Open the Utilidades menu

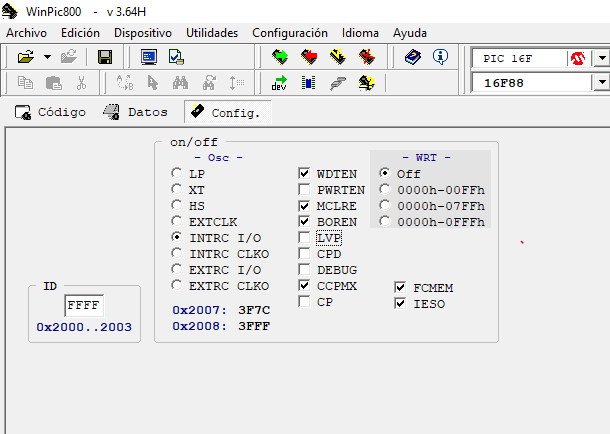point(212,33)
